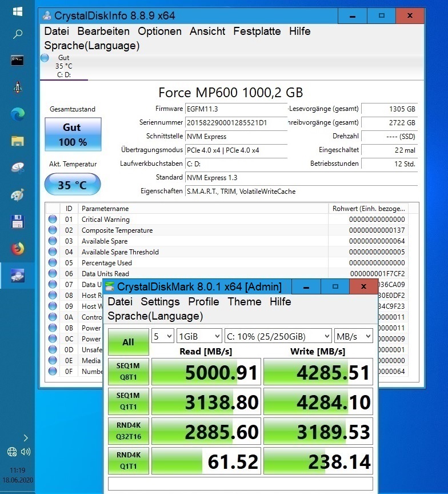Open the command prompt taskbar icon
Viewport: 448px width, 494px height.
(17, 60)
